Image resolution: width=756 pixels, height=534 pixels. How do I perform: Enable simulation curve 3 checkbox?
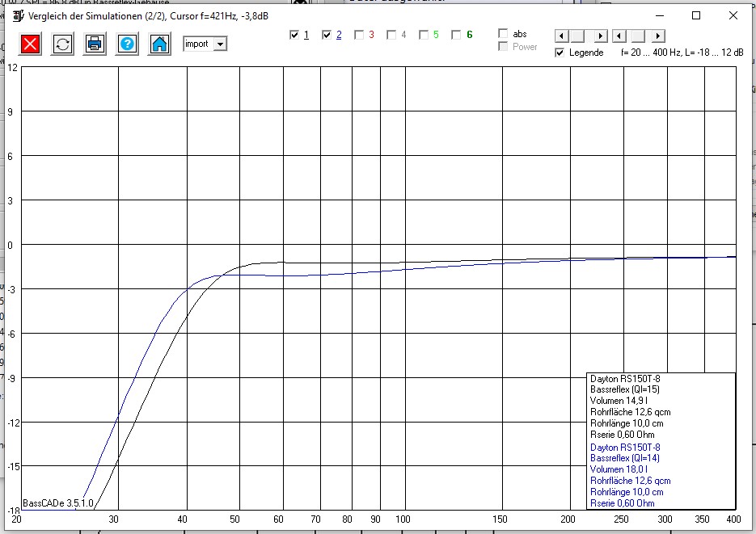point(359,35)
